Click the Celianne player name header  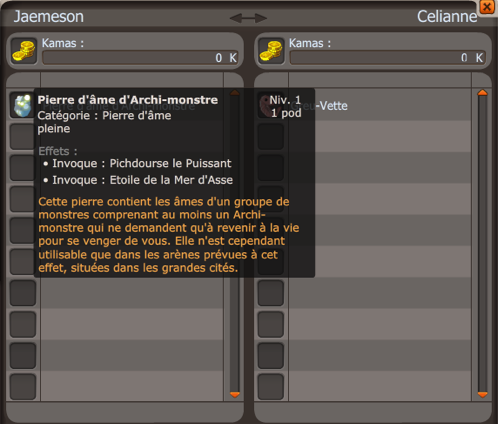tap(447, 17)
